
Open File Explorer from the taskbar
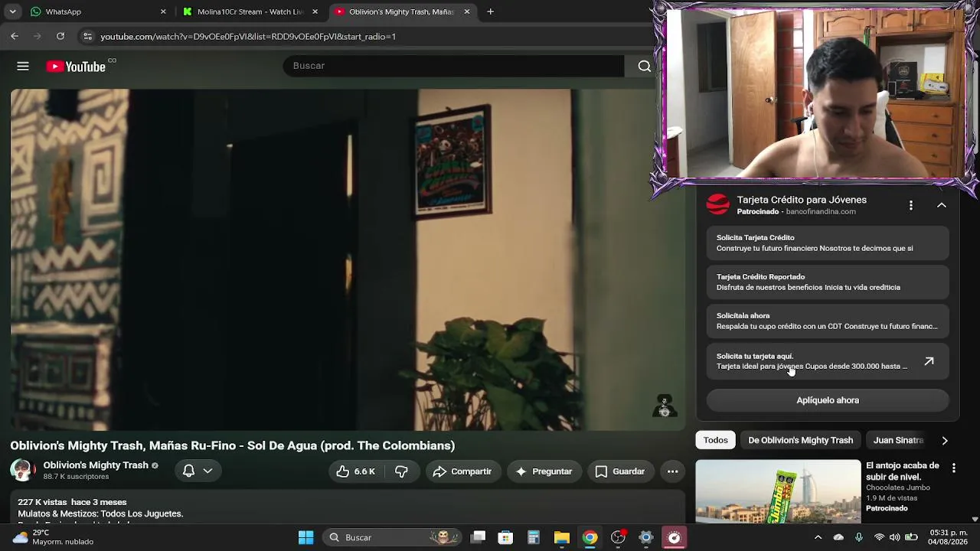(x=562, y=537)
